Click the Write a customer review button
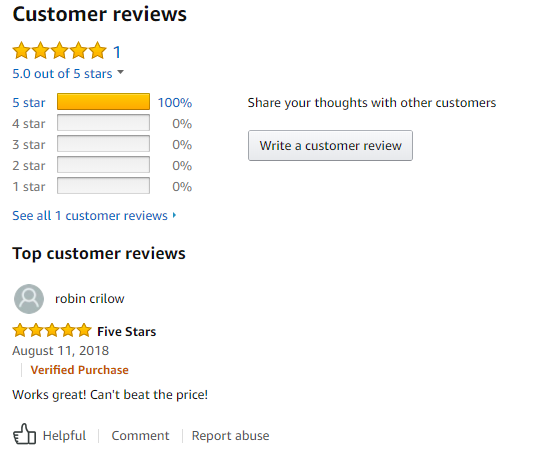Screen dimensions: 542x454 (x=330, y=146)
